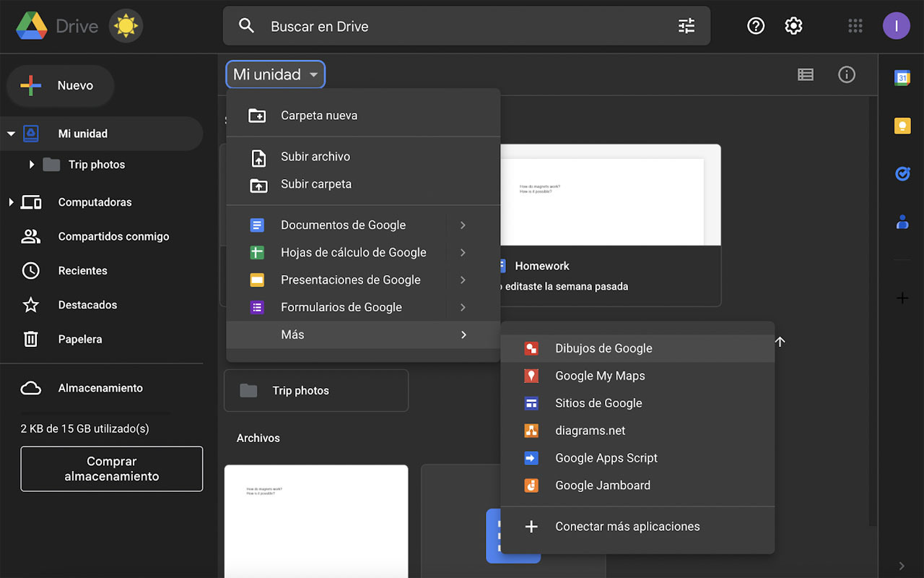
Task: Open Contacts side panel
Action: tap(902, 222)
